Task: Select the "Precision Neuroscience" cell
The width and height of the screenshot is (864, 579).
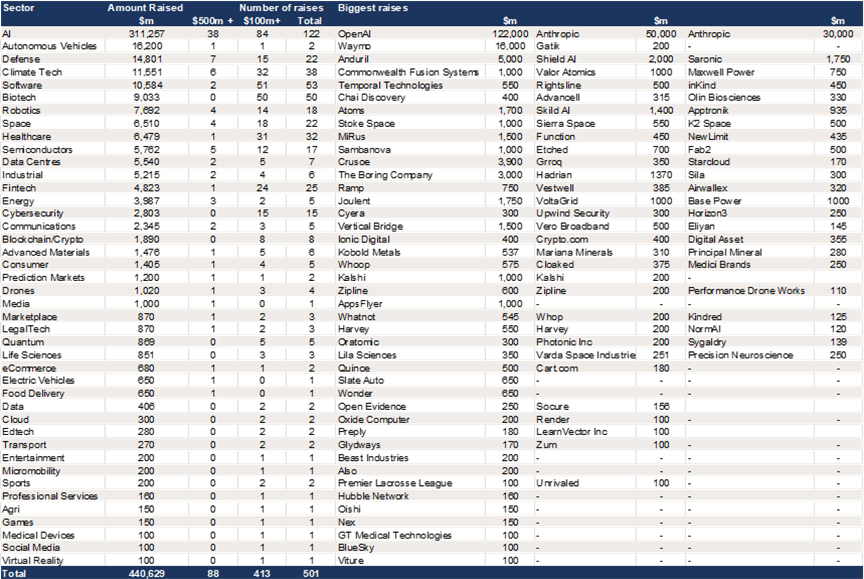Action: click(741, 355)
